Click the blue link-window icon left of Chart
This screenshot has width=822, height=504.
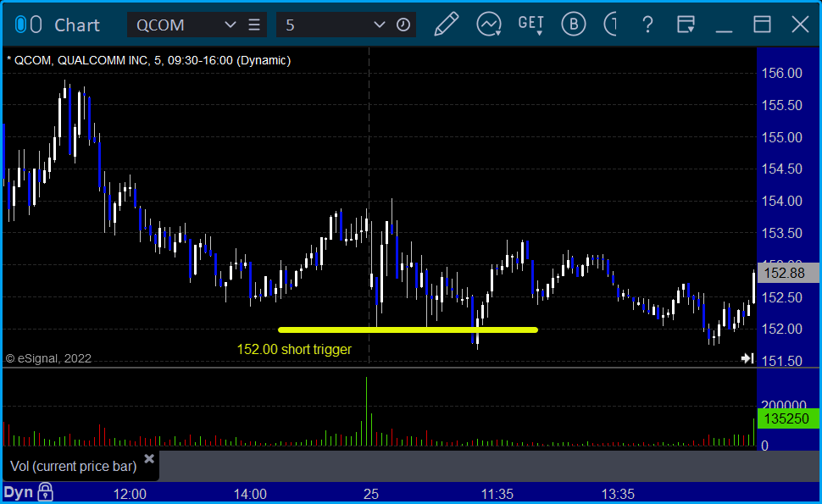pyautogui.click(x=20, y=25)
